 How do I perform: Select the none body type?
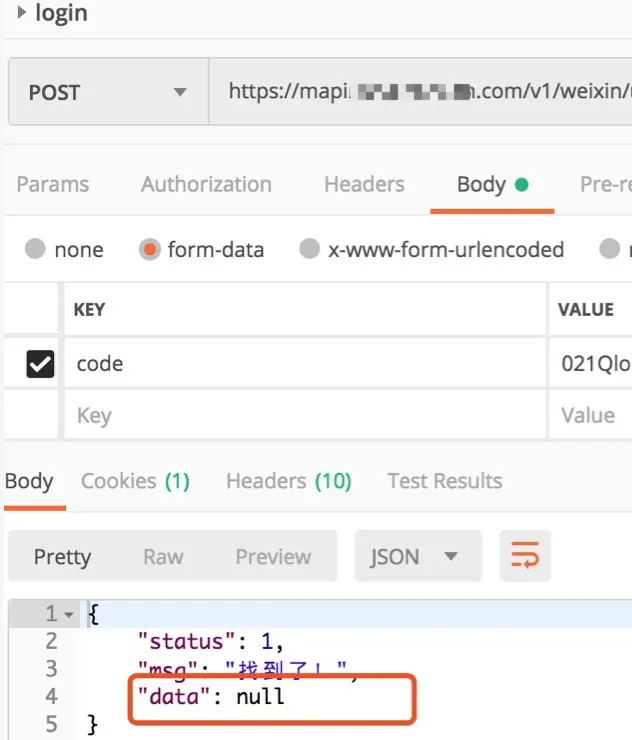click(36, 249)
